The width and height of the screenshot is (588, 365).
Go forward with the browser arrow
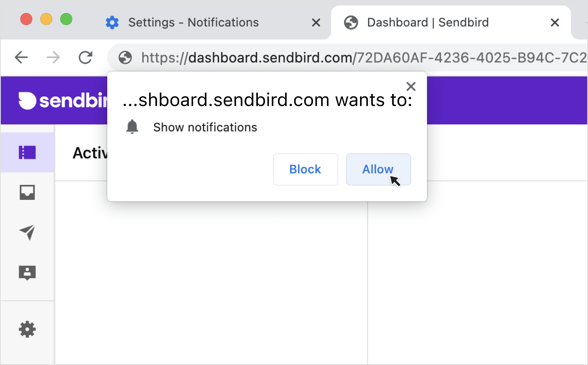53,57
